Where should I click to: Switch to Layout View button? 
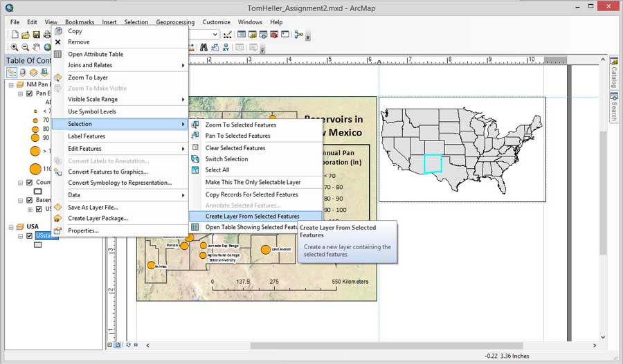click(118, 345)
